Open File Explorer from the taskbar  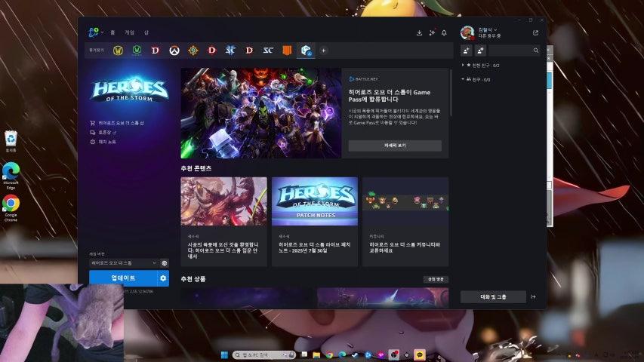point(316,354)
